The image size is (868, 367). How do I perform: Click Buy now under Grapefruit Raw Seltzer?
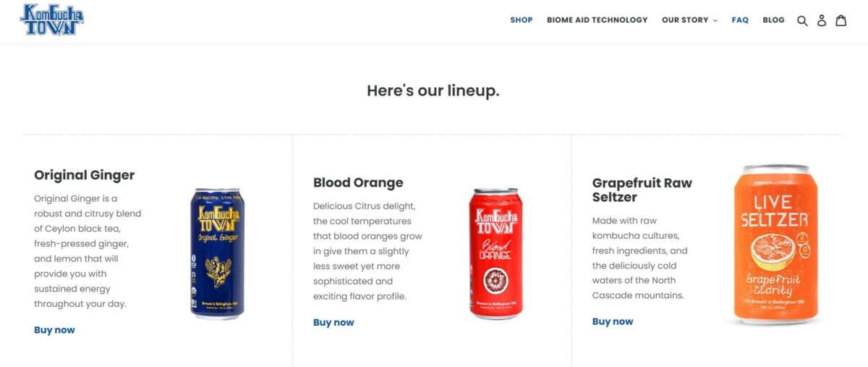point(613,322)
